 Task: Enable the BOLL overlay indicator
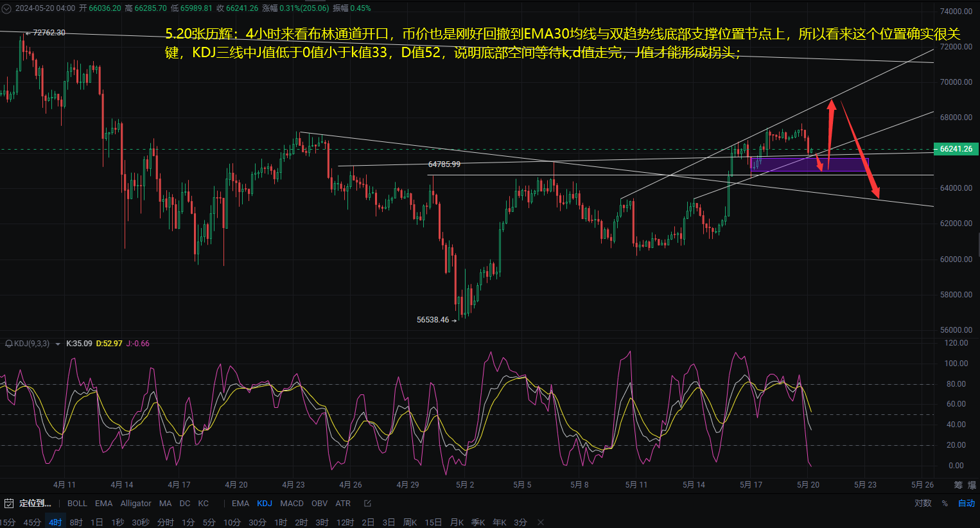coord(77,504)
